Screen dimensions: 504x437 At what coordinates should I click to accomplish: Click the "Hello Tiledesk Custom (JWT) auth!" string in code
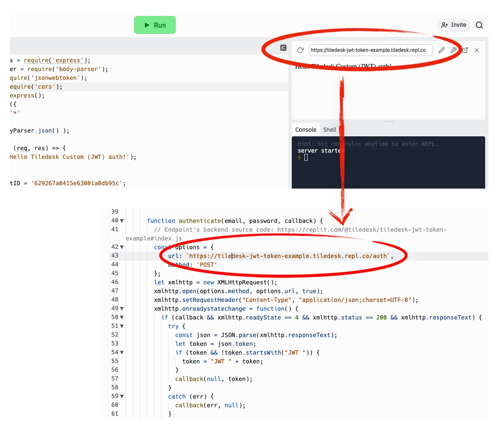coord(69,157)
